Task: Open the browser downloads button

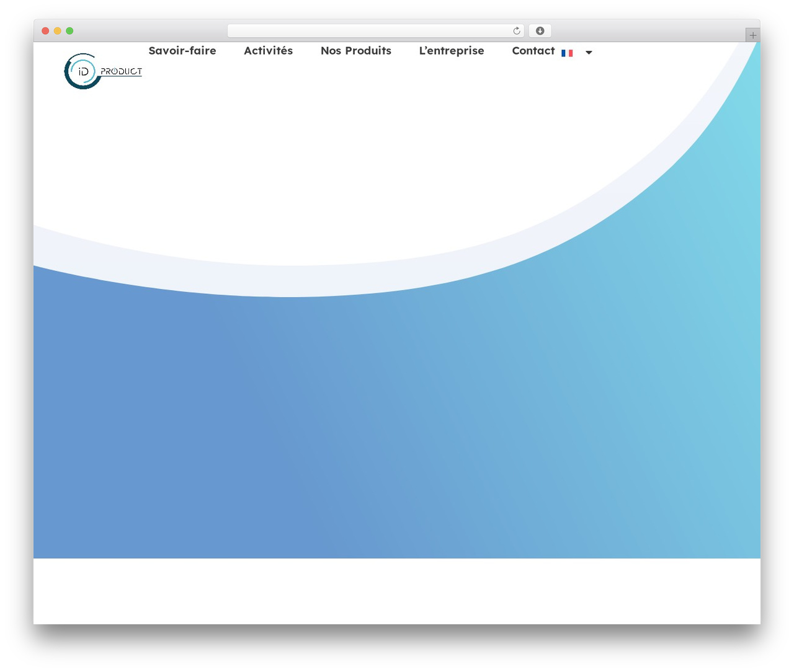Action: 540,31
